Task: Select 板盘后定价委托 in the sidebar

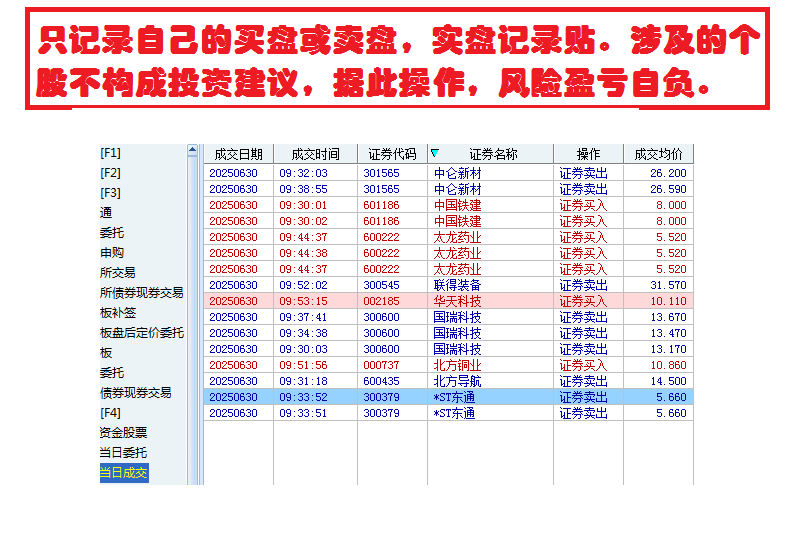Action: (142, 333)
